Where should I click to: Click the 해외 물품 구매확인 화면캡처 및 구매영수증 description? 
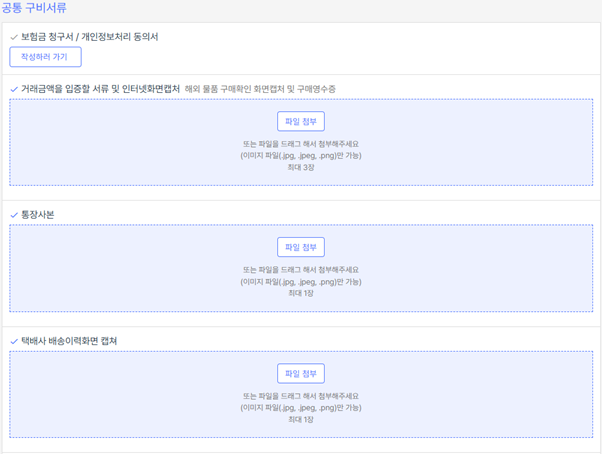click(x=260, y=89)
